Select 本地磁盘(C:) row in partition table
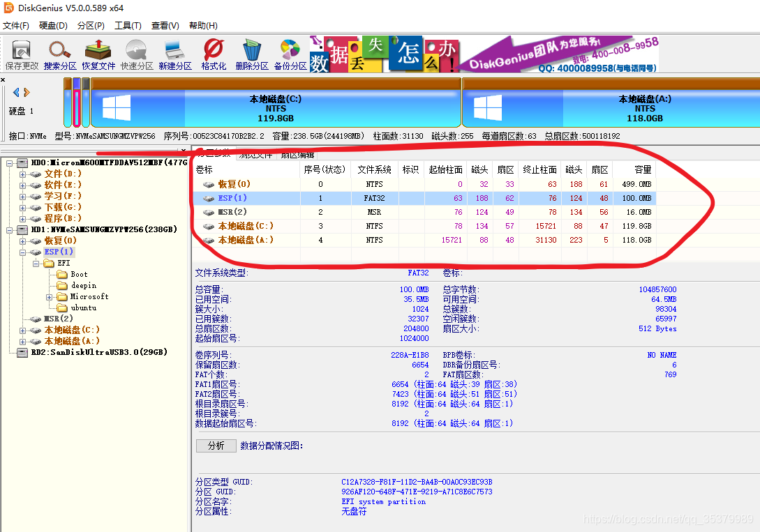This screenshot has width=760, height=532. tap(424, 226)
